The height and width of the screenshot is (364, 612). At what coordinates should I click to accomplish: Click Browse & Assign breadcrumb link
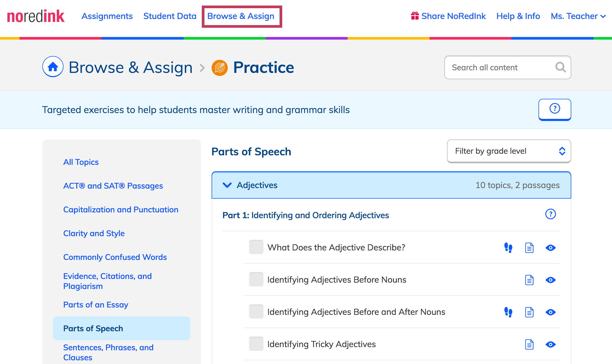coord(131,67)
